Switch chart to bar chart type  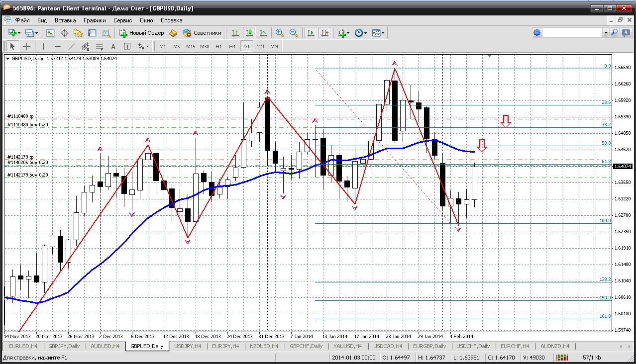(235, 33)
